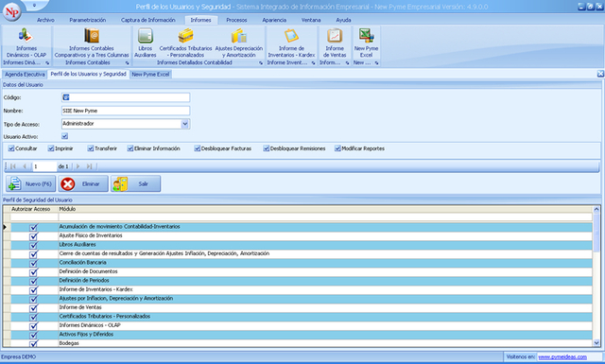The width and height of the screenshot is (605, 364).
Task: Open the Informes Dinámicos - OLAP report
Action: point(26,43)
